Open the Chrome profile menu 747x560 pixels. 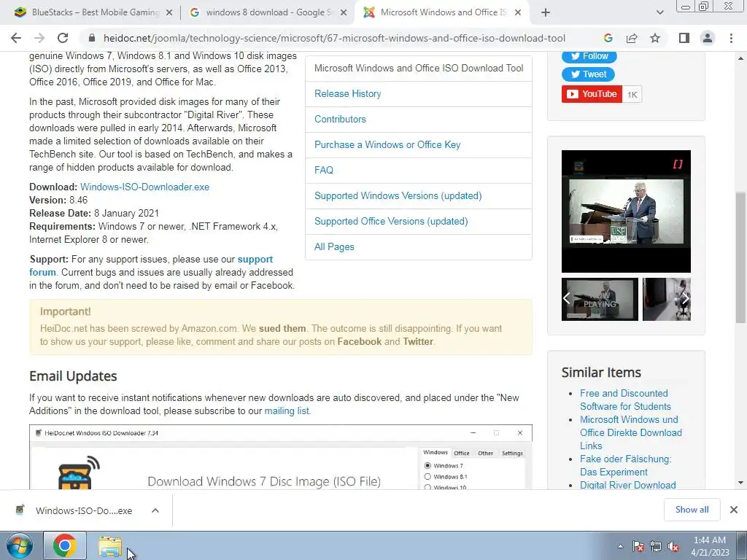pos(708,38)
